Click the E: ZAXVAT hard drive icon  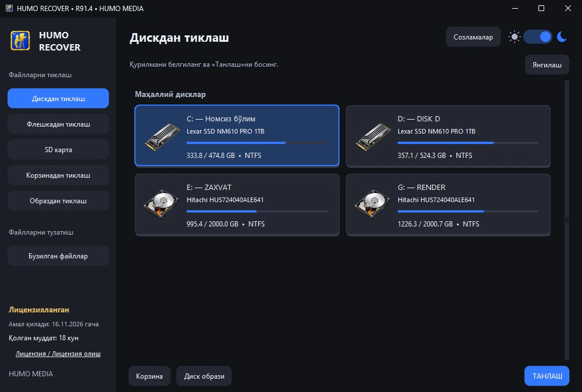(x=161, y=205)
